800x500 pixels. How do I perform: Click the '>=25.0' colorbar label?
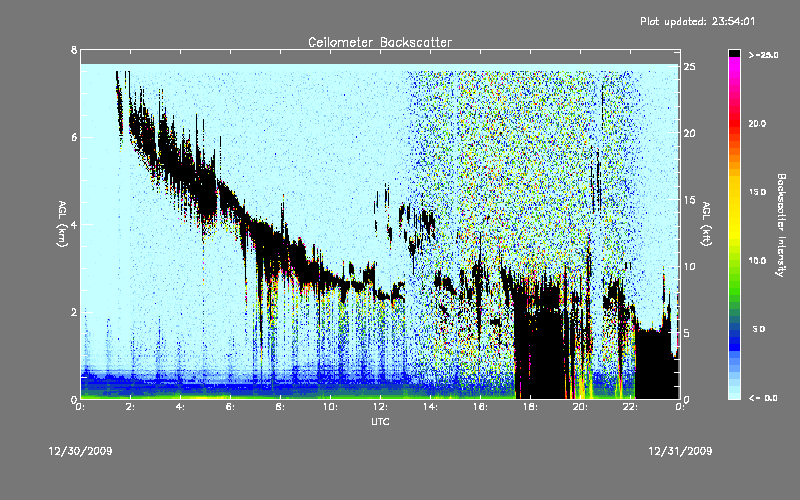(x=763, y=55)
